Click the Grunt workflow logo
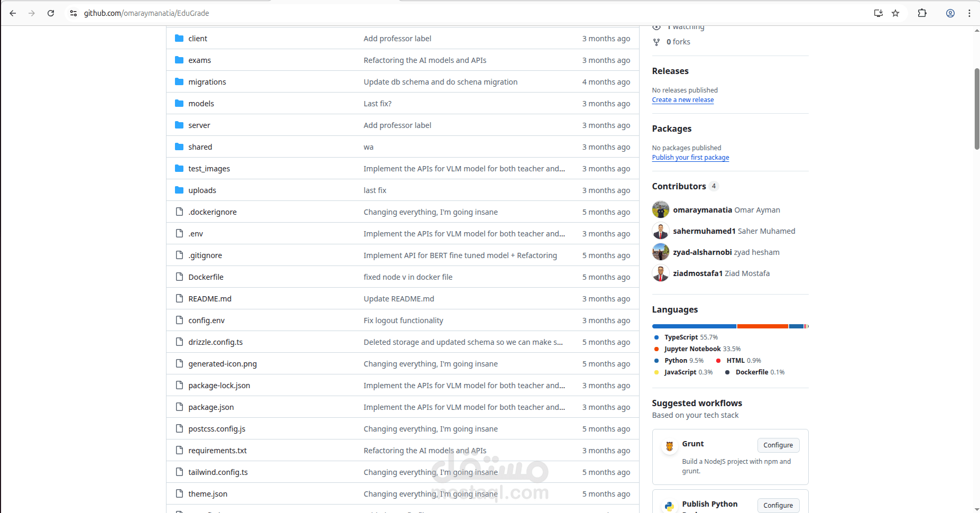Image resolution: width=980 pixels, height=513 pixels. coord(669,446)
